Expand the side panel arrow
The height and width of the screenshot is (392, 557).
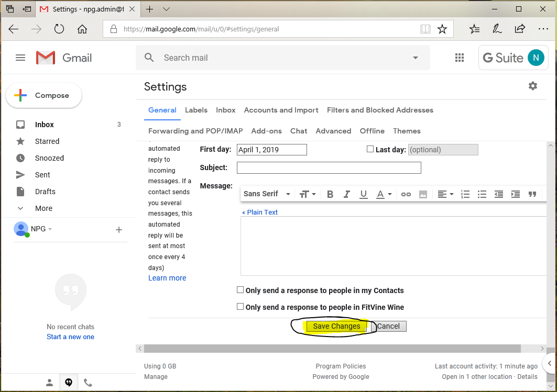click(x=550, y=363)
